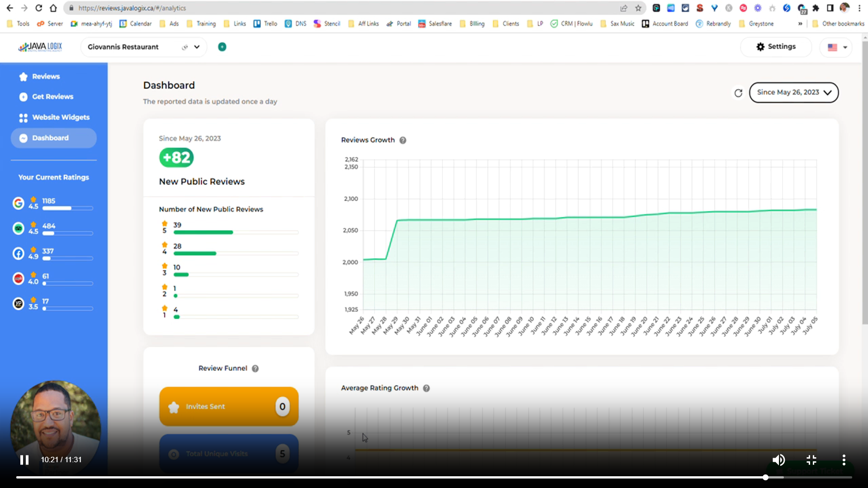Screen dimensions: 868x488
Task: Click the Java Logix logo
Action: [40, 47]
